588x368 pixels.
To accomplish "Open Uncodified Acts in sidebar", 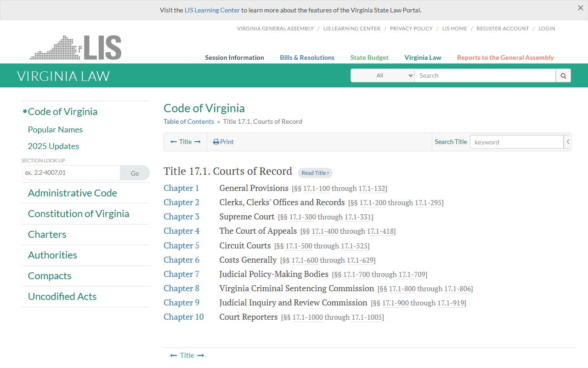I will [x=62, y=297].
